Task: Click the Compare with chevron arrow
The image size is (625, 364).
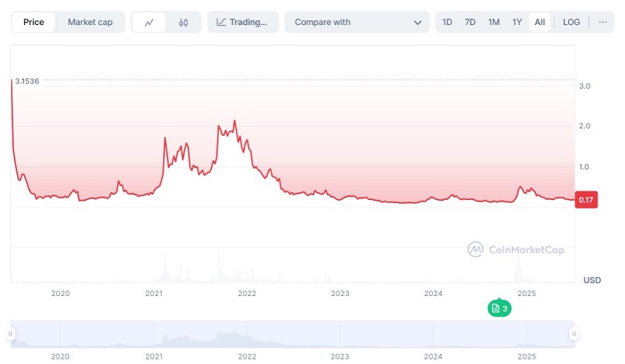Action: pos(417,23)
